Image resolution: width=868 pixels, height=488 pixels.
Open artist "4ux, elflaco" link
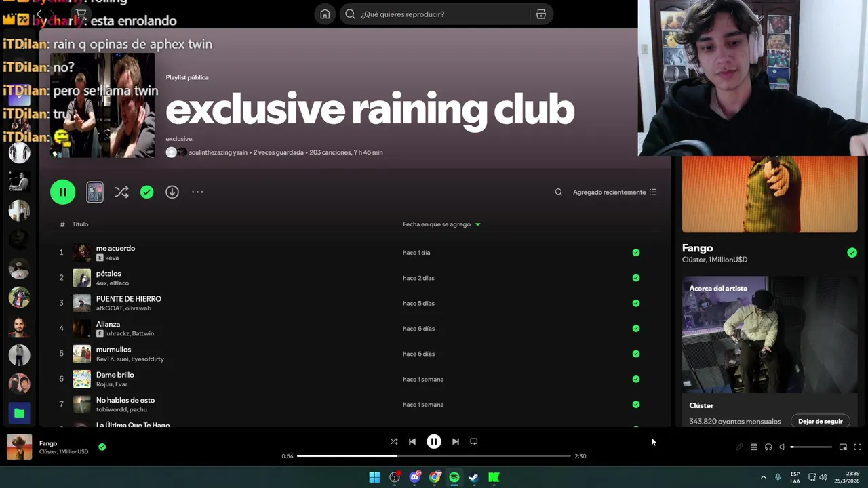[x=112, y=283]
